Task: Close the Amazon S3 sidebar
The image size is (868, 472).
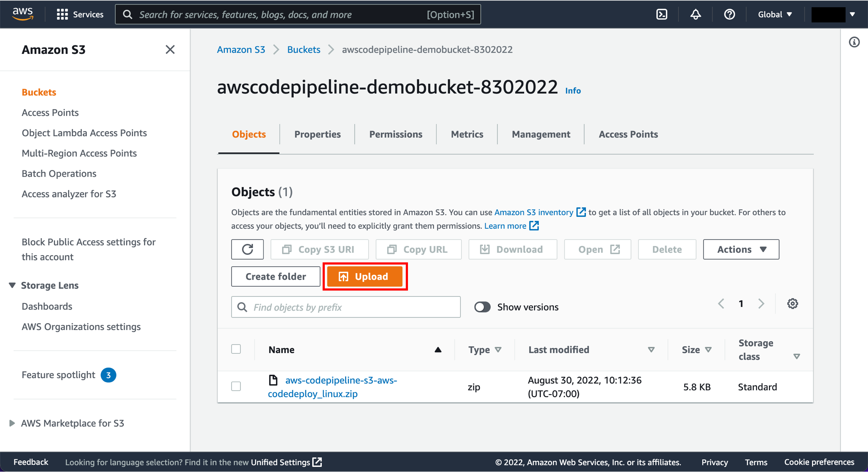Action: click(170, 50)
